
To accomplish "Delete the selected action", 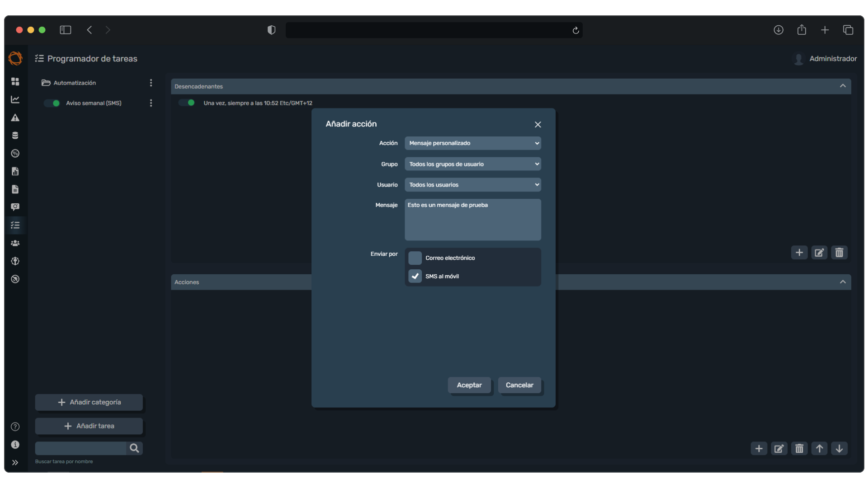I will coord(799,449).
